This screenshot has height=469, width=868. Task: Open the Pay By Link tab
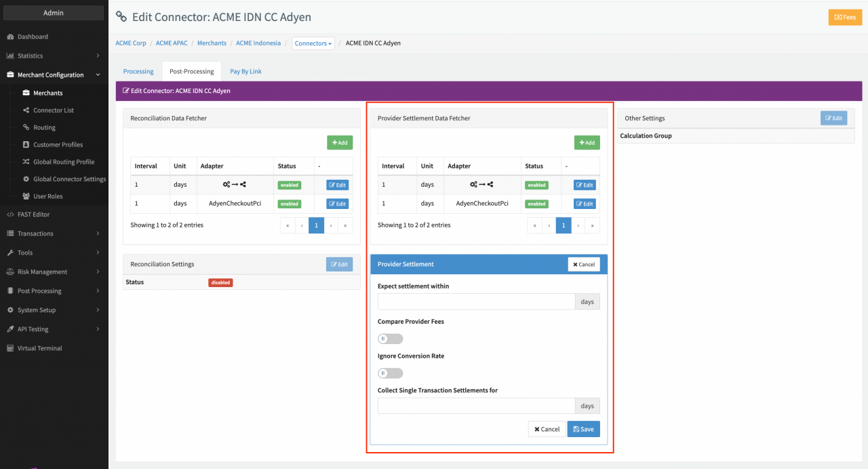point(245,71)
